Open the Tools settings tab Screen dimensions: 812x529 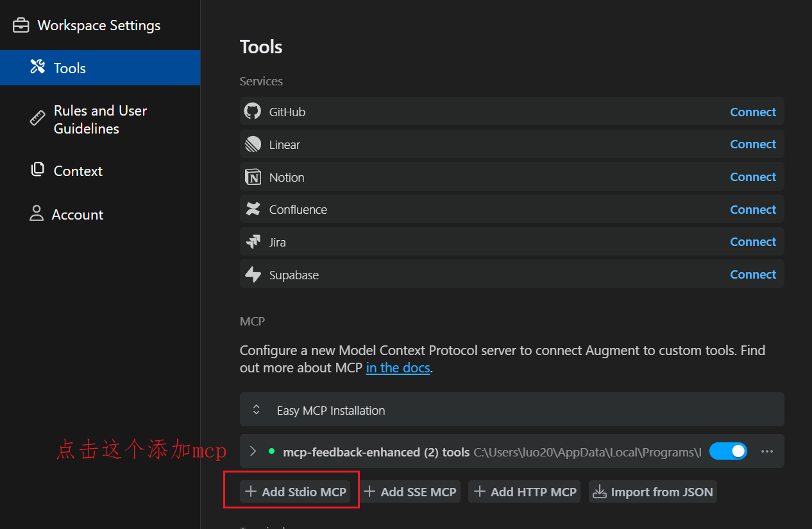[x=100, y=67]
